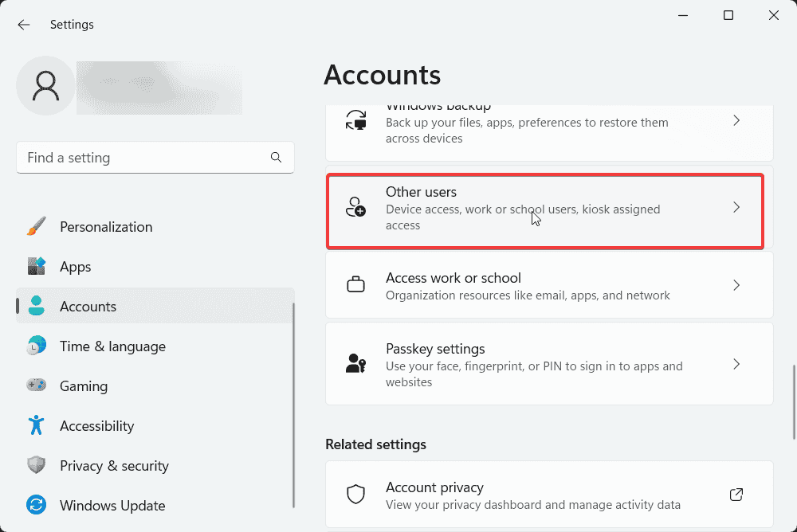Open the Windows Update page
Image resolution: width=797 pixels, height=532 pixels.
(155, 505)
